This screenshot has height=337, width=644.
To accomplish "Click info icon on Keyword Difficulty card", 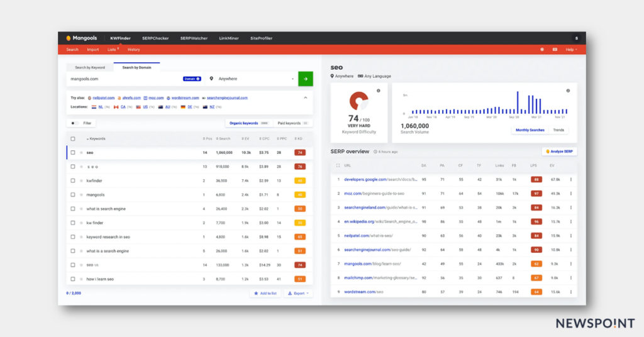I will click(x=379, y=91).
